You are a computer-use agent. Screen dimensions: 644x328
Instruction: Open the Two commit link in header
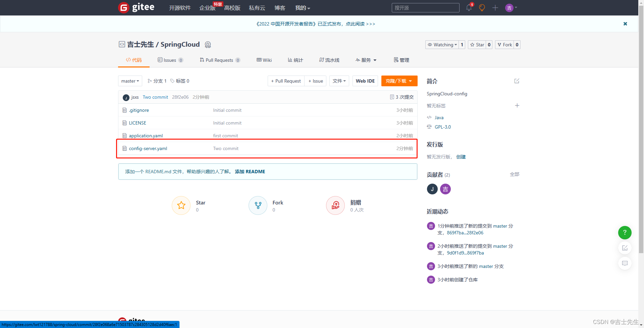click(x=155, y=97)
